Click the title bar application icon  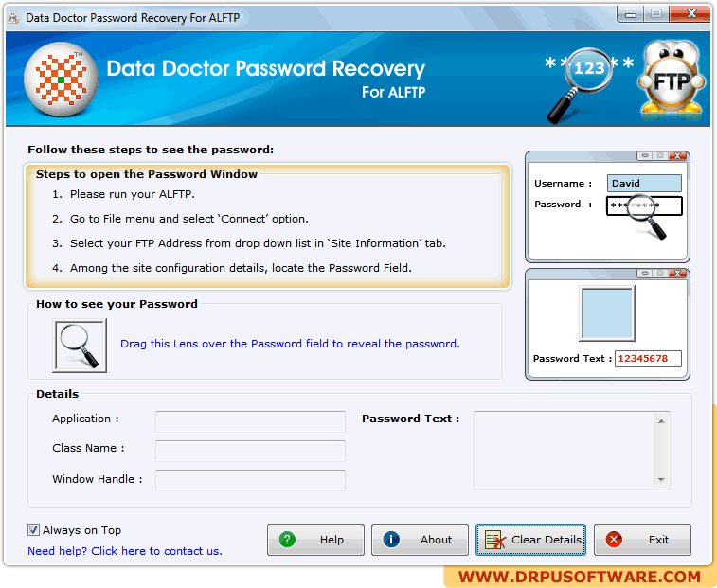pyautogui.click(x=13, y=18)
